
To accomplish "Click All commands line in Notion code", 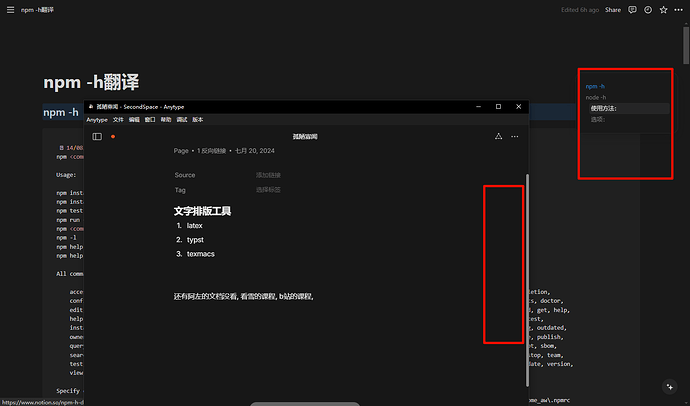I will coord(70,274).
